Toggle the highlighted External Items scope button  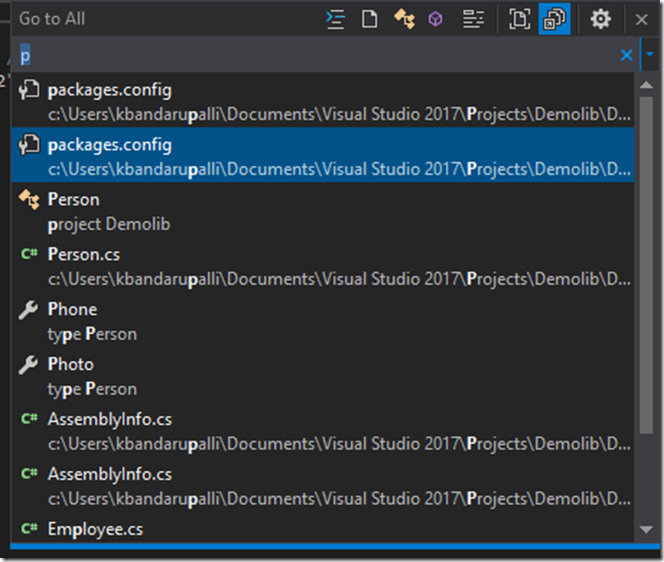pyautogui.click(x=554, y=19)
